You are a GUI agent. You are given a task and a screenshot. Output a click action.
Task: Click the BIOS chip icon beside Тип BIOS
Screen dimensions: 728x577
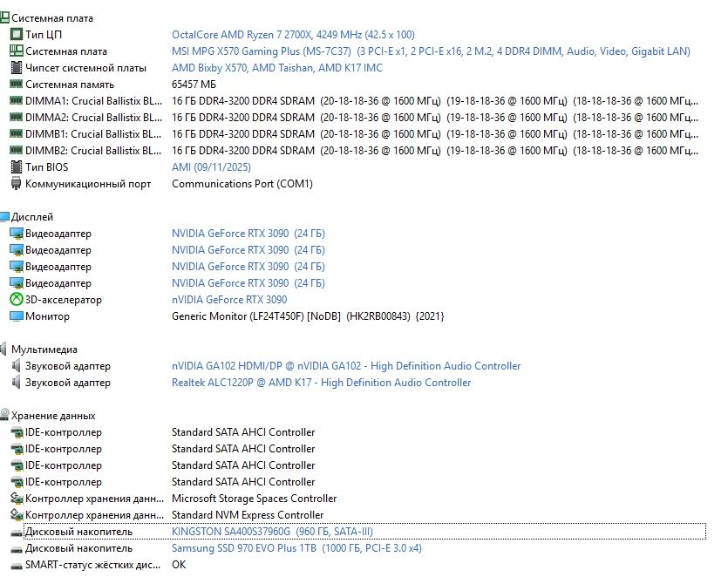point(17,167)
